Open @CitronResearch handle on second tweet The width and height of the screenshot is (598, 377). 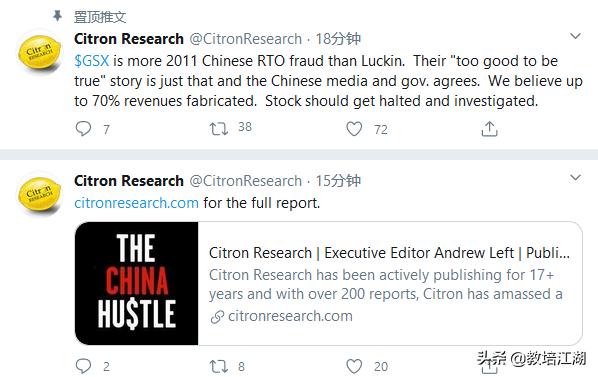pos(246,181)
